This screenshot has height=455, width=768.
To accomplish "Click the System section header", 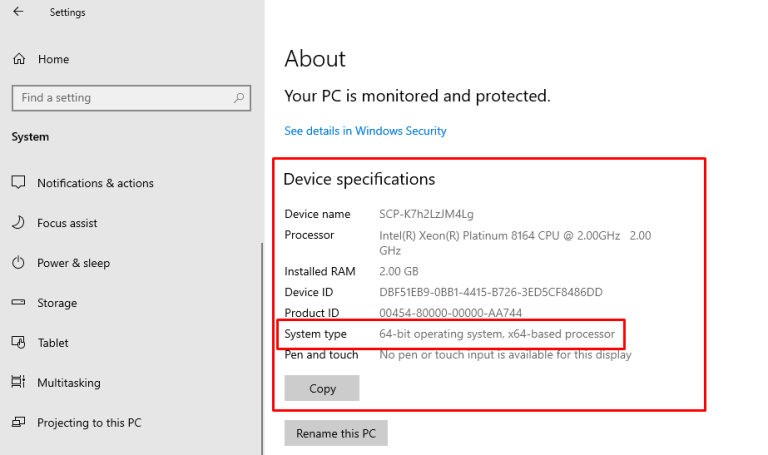I will click(30, 137).
